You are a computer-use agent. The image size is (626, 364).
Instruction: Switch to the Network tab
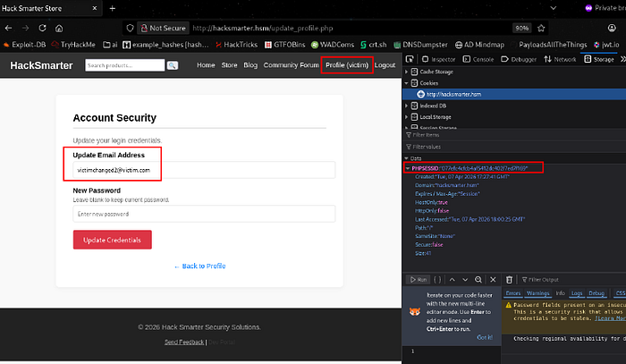560,59
